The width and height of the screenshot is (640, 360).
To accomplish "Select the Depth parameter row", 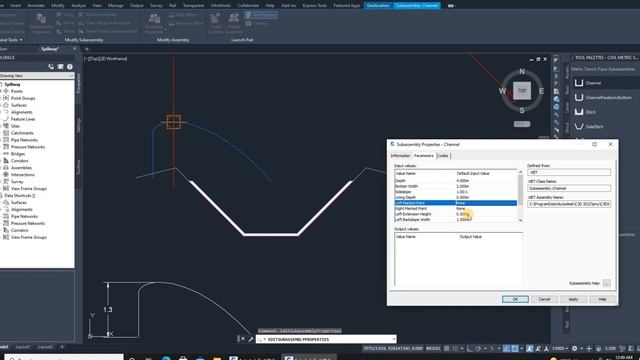I will (x=456, y=180).
